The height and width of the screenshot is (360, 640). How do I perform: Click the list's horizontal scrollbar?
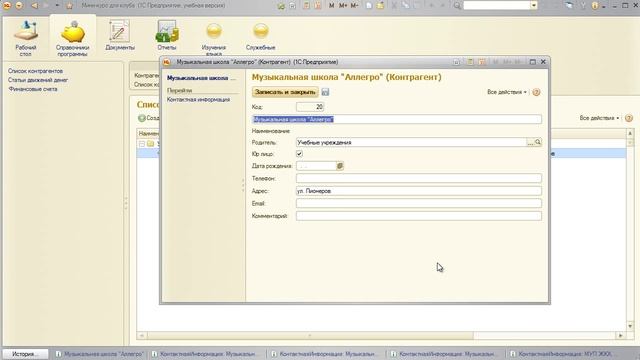pos(310,336)
